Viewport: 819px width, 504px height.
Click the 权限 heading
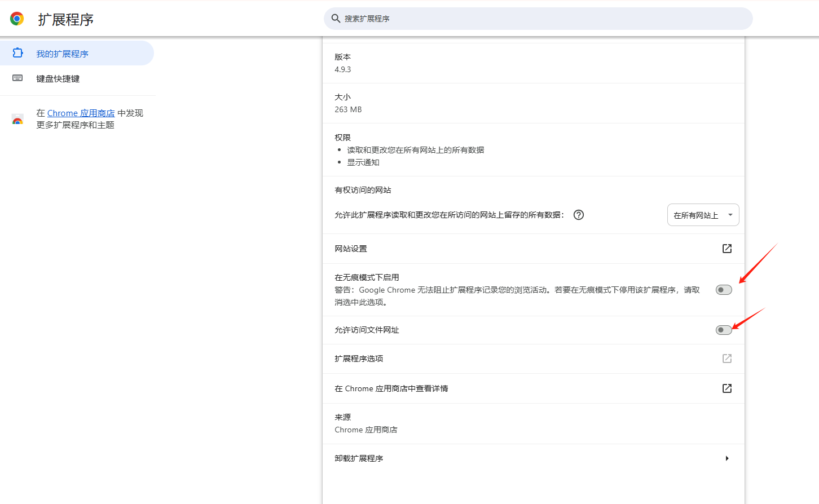click(x=342, y=138)
